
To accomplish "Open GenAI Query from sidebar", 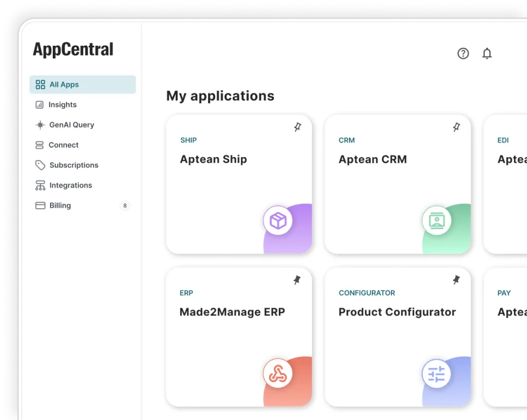I will click(83, 125).
